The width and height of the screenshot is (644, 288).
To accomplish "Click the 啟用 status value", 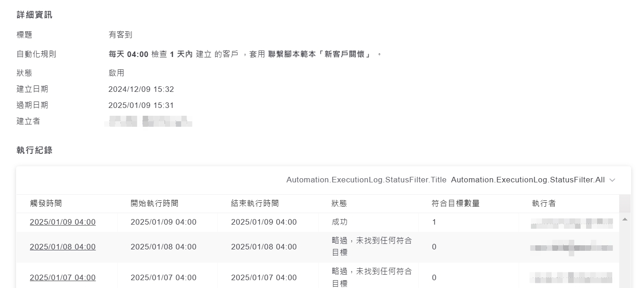I will coord(116,73).
